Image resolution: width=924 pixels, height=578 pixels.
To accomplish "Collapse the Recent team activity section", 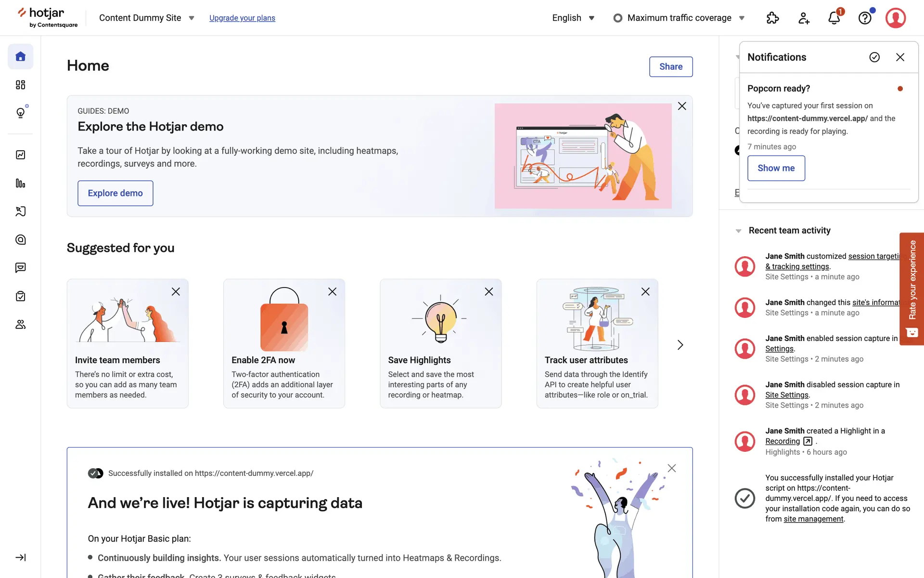I will 738,231.
